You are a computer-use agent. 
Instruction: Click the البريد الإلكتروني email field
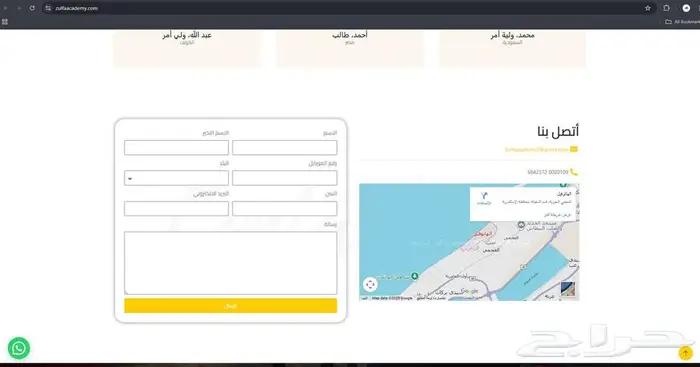(176, 209)
